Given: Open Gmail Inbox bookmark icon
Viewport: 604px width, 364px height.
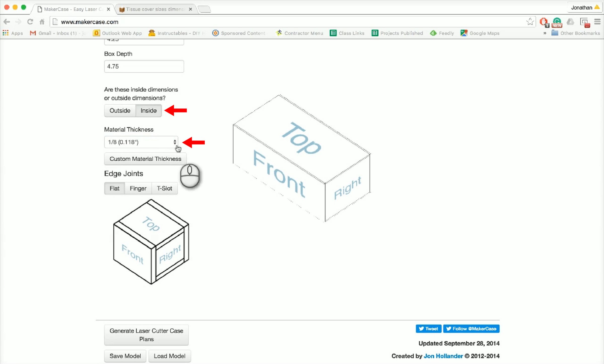Looking at the screenshot, I should 33,33.
